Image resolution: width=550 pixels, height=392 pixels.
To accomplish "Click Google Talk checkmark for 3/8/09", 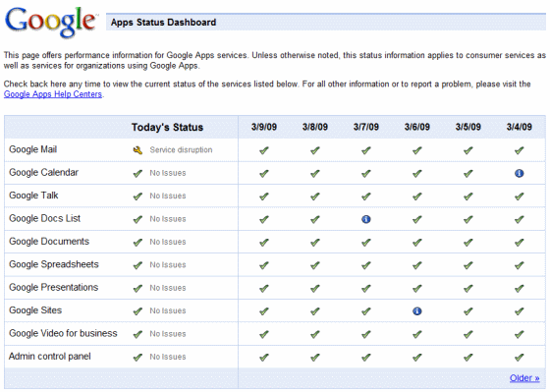I will point(315,196).
